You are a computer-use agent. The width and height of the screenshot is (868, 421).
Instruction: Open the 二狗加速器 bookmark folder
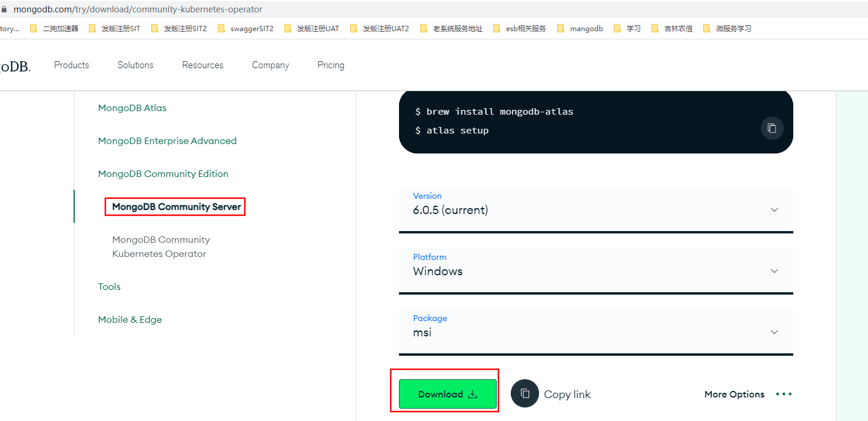pos(54,28)
